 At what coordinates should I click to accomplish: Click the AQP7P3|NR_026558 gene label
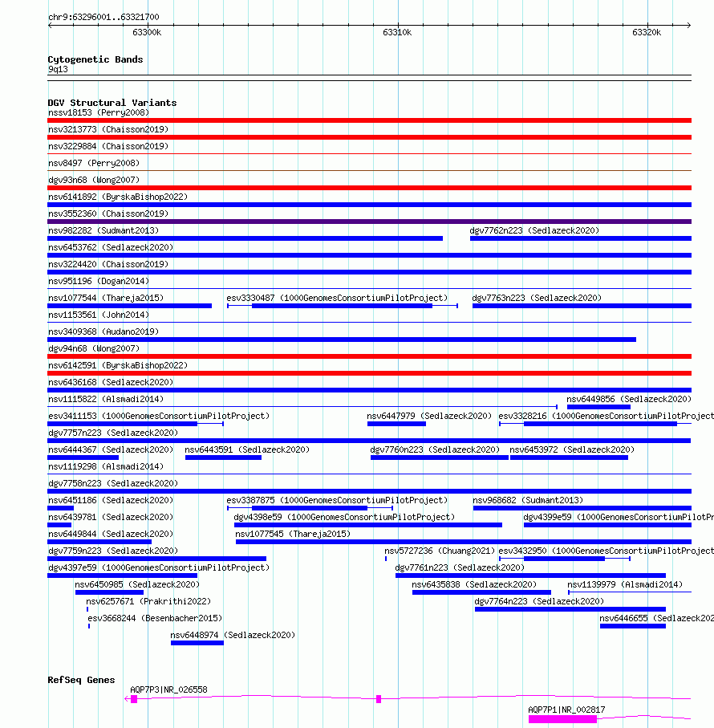(169, 690)
